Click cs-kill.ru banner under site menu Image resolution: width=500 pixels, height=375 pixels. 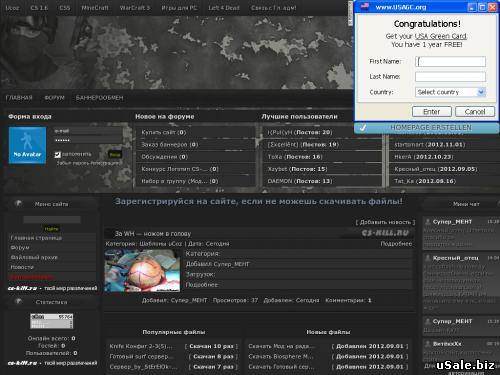(52, 288)
